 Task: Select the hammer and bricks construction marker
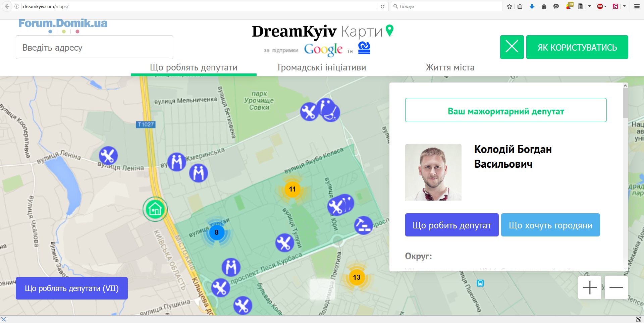[x=364, y=225]
